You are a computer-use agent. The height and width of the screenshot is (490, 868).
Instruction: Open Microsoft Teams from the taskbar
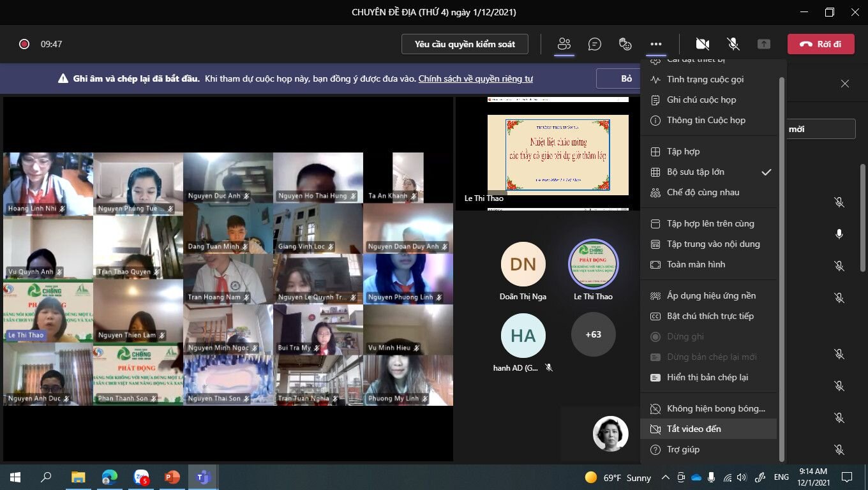pos(204,477)
